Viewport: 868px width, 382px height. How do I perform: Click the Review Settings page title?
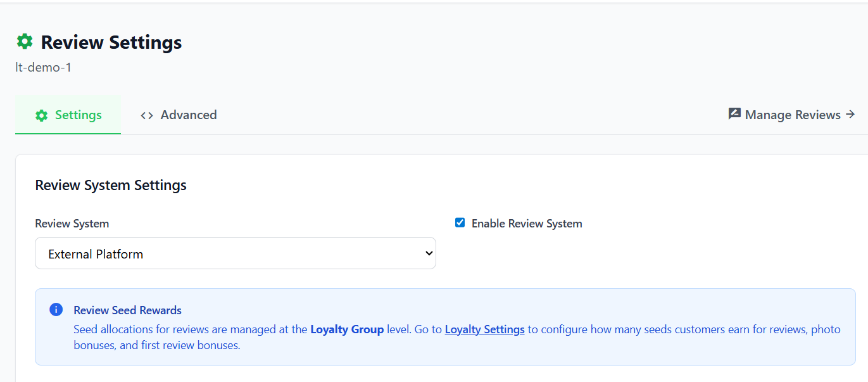111,42
